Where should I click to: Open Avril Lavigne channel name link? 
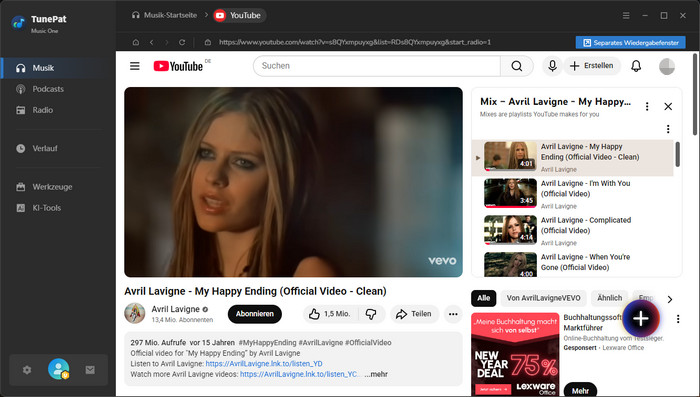coord(175,309)
